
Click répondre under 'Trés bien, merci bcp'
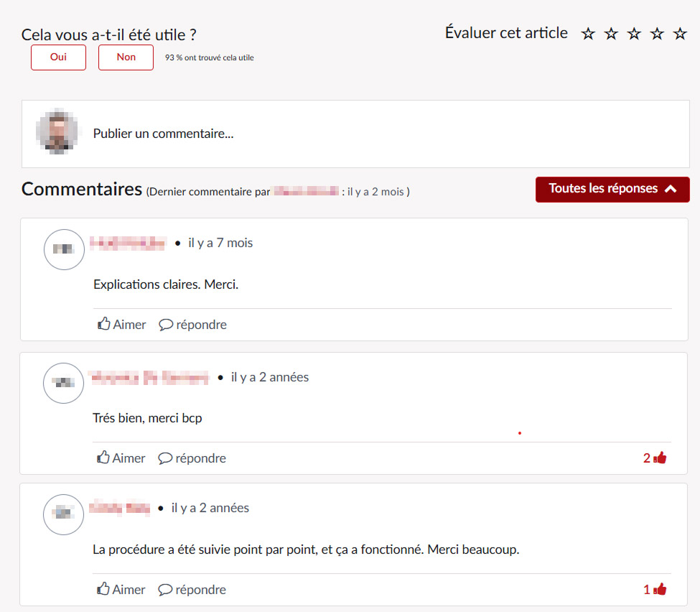[x=192, y=458]
